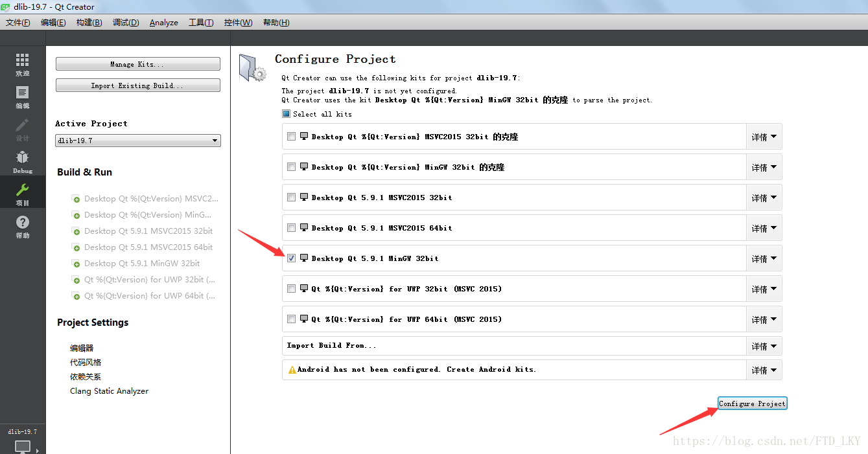
Task: Click Android has not been configured message
Action: pos(417,369)
